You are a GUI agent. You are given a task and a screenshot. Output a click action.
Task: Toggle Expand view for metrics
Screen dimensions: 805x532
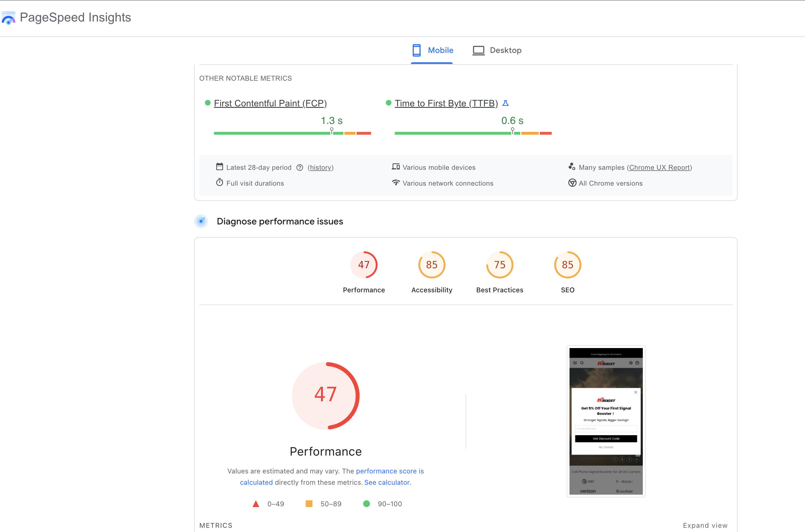pos(705,525)
